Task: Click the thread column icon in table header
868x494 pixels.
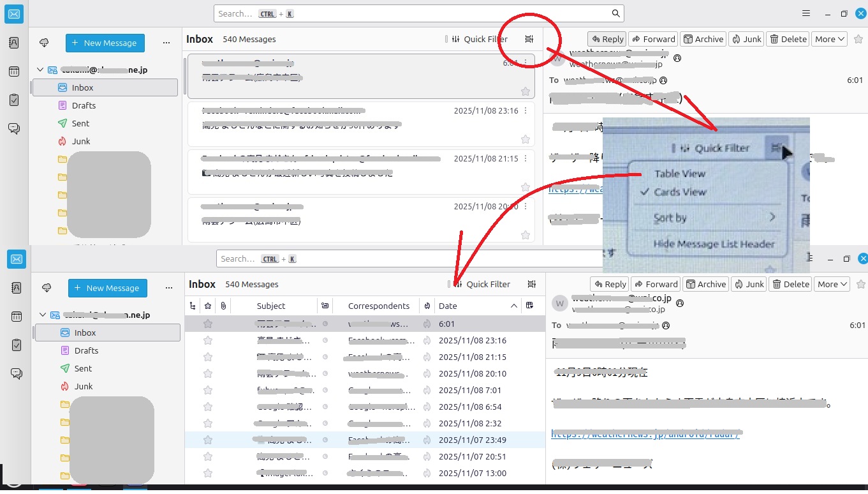Action: [x=193, y=306]
